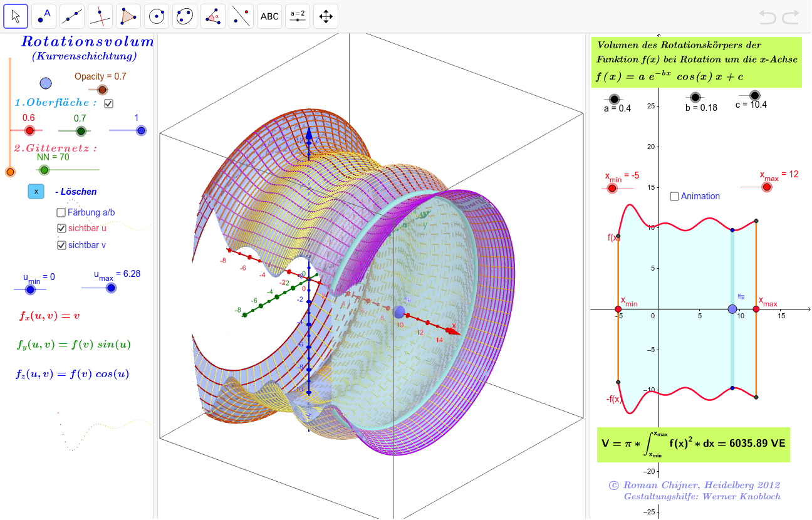The height and width of the screenshot is (520, 812).
Task: Select the Slider a=2 tool
Action: pos(298,16)
